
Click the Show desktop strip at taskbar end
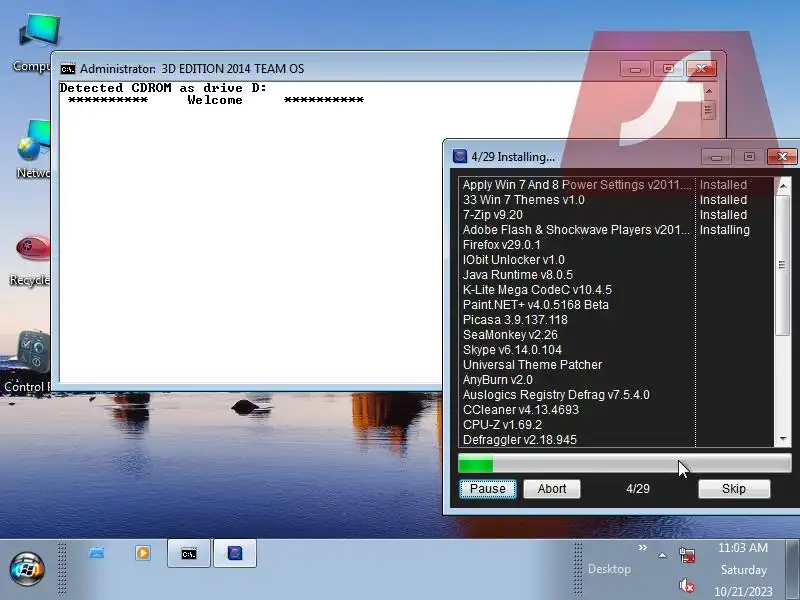click(x=793, y=569)
